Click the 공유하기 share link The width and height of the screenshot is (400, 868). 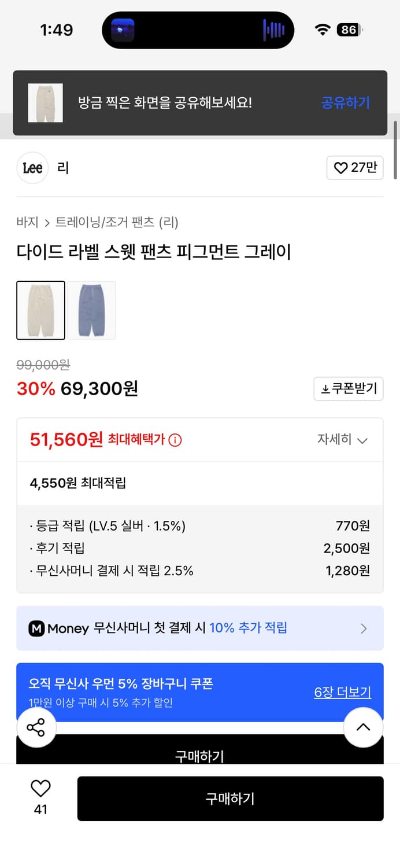coord(345,102)
